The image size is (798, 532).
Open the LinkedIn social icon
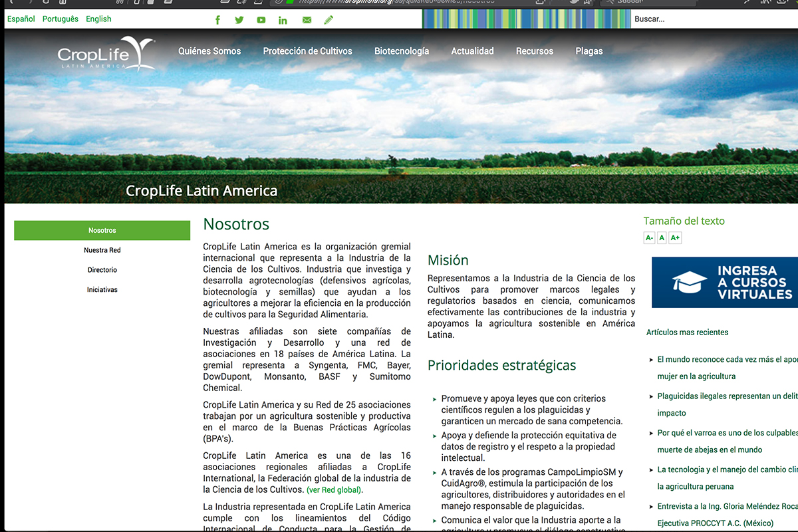coord(283,20)
